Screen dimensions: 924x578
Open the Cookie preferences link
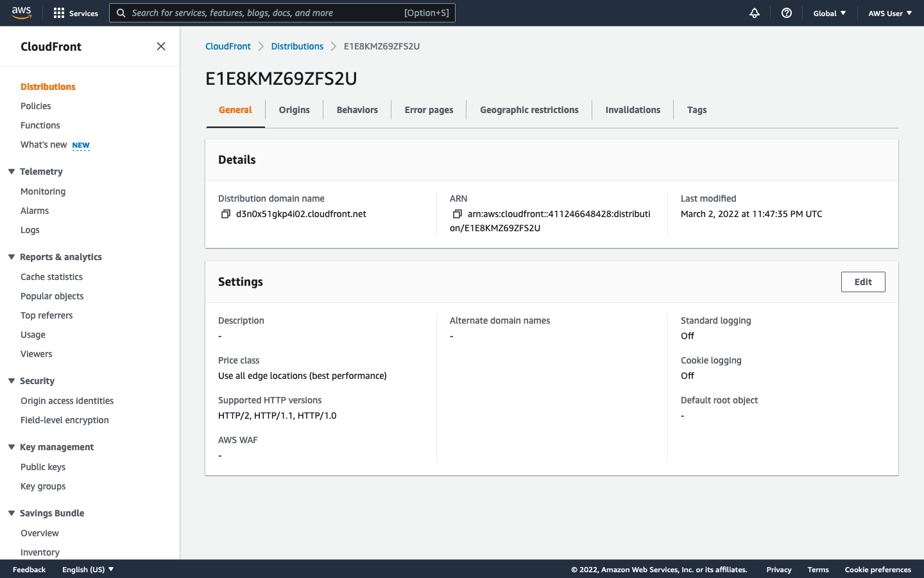point(878,569)
